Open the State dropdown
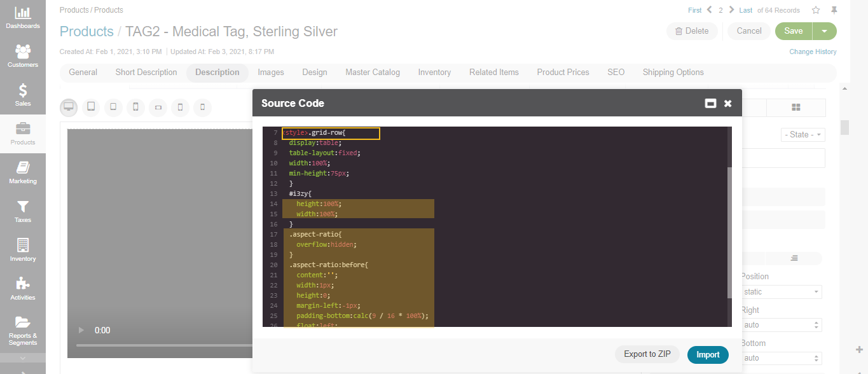This screenshot has height=374, width=868. (x=803, y=135)
